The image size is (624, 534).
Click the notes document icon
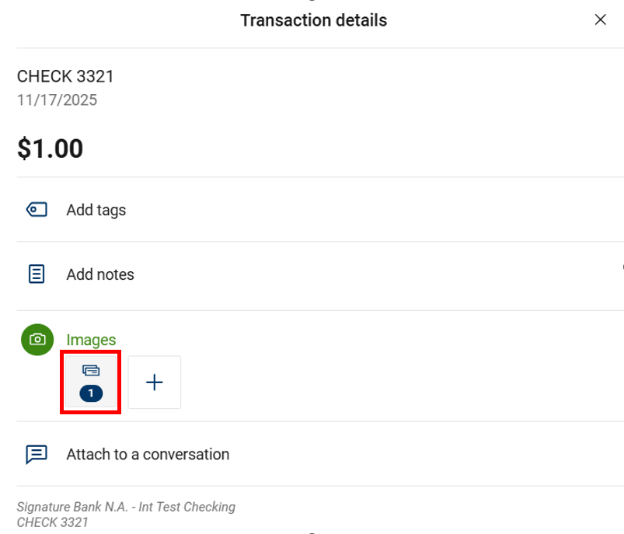click(x=37, y=274)
